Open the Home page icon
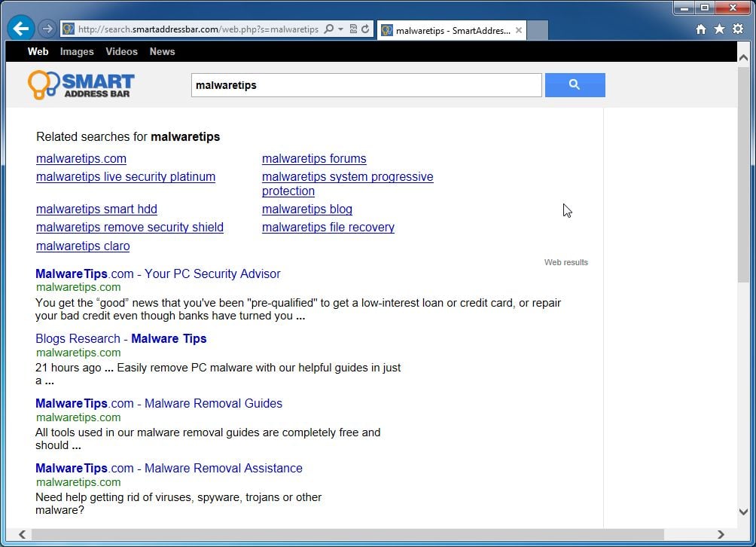 coord(701,29)
